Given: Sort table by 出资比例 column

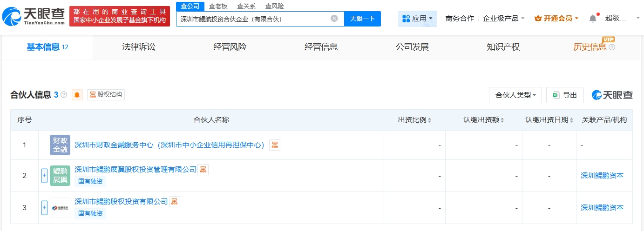Looking at the screenshot, I should click(414, 120).
